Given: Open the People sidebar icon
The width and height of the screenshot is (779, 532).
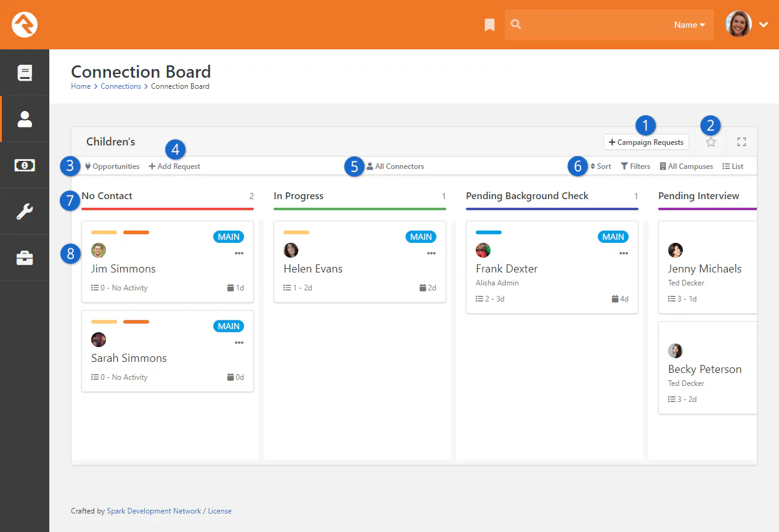Looking at the screenshot, I should [x=25, y=119].
